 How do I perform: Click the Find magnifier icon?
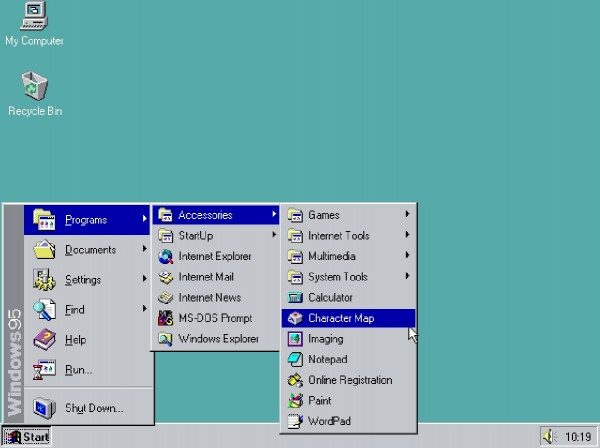pyautogui.click(x=44, y=310)
